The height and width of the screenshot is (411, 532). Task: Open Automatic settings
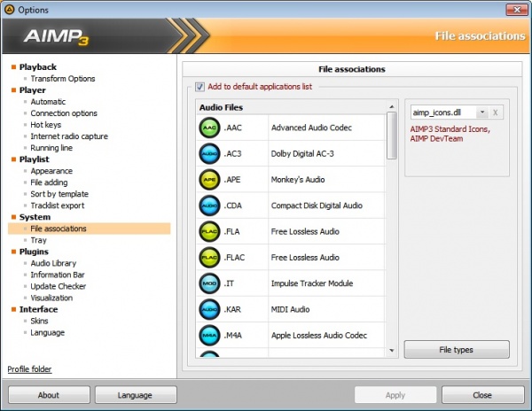[x=48, y=102]
